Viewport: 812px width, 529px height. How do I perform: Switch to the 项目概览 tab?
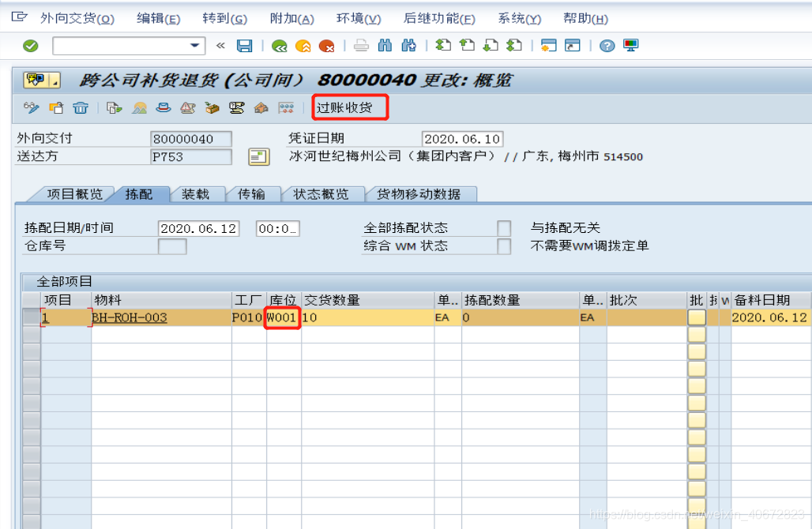[x=75, y=194]
